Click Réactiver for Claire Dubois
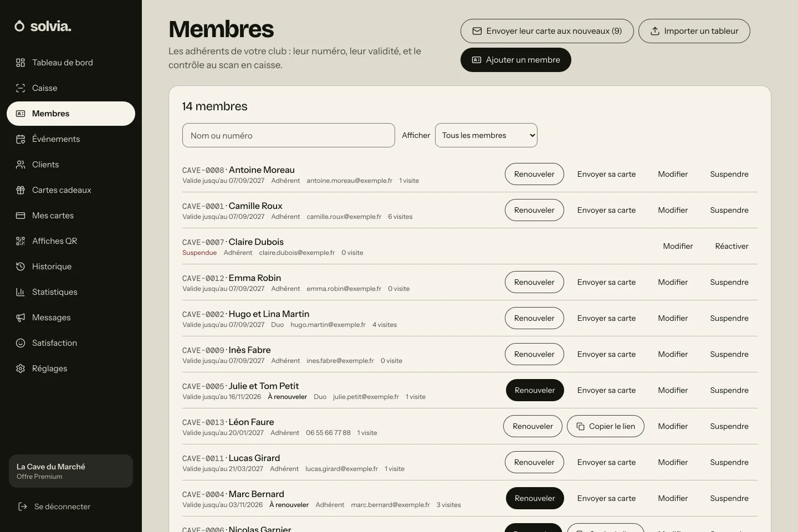 (731, 246)
